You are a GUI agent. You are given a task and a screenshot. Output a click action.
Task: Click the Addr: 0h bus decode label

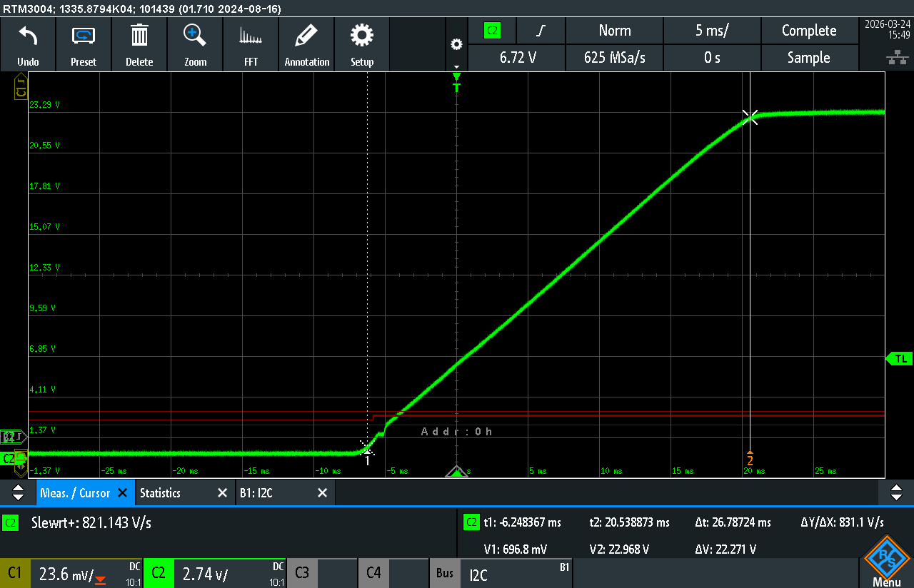(456, 432)
